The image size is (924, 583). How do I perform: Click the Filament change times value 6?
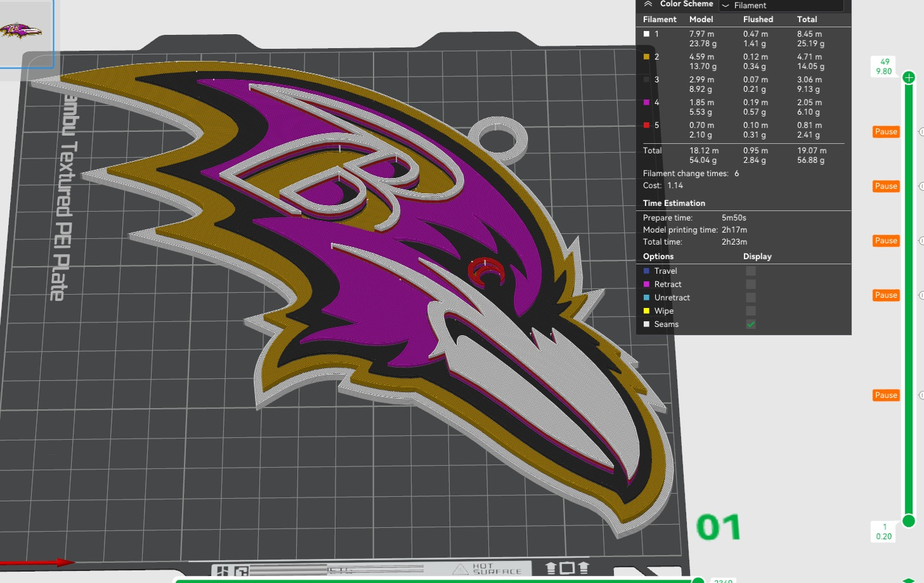pos(736,174)
